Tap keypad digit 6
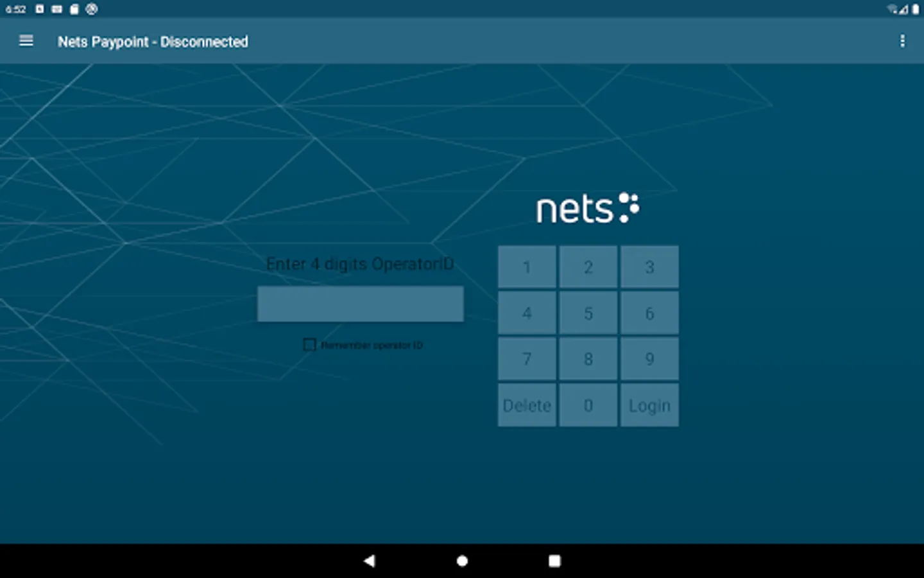Image resolution: width=924 pixels, height=578 pixels. pos(649,313)
